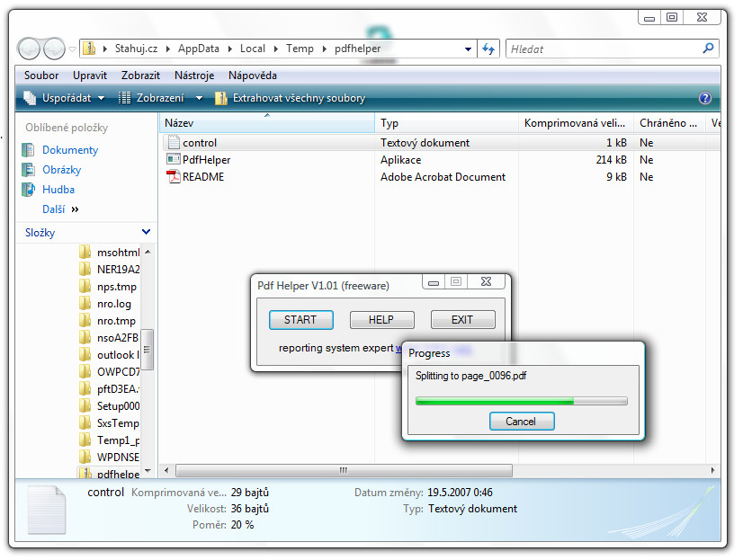Open the Zobrazit menu

tap(140, 76)
